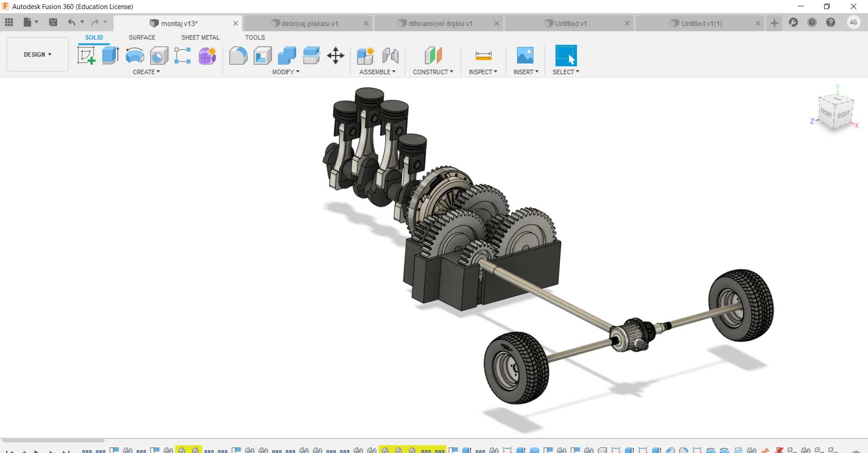Save the design with the Save icon
868x453 pixels.
[53, 22]
